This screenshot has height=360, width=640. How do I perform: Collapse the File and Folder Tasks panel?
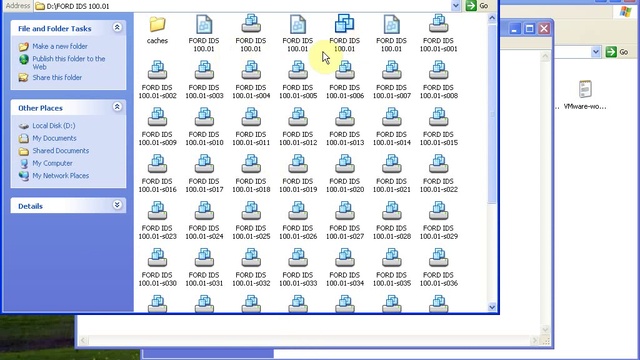tap(117, 27)
